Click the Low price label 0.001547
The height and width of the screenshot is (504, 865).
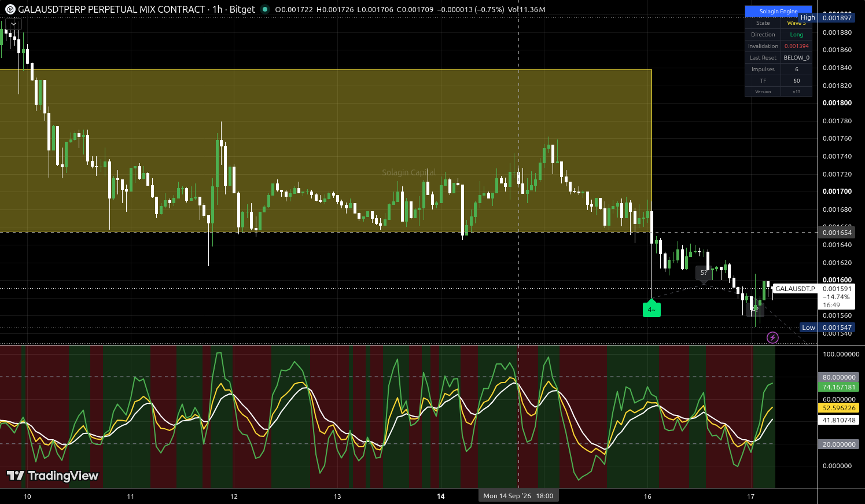point(837,328)
